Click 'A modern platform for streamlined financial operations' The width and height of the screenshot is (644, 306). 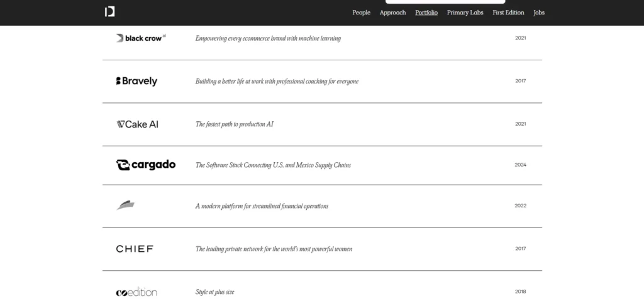[262, 206]
